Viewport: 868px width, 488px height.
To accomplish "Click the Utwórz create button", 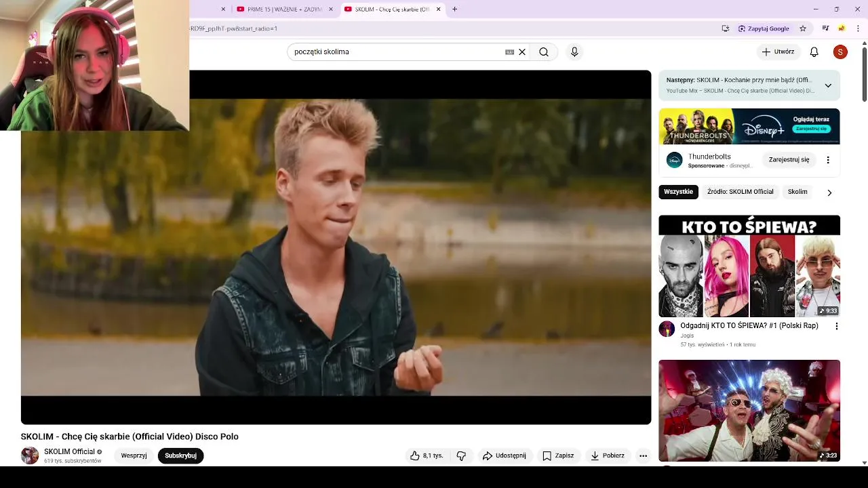I will point(778,52).
